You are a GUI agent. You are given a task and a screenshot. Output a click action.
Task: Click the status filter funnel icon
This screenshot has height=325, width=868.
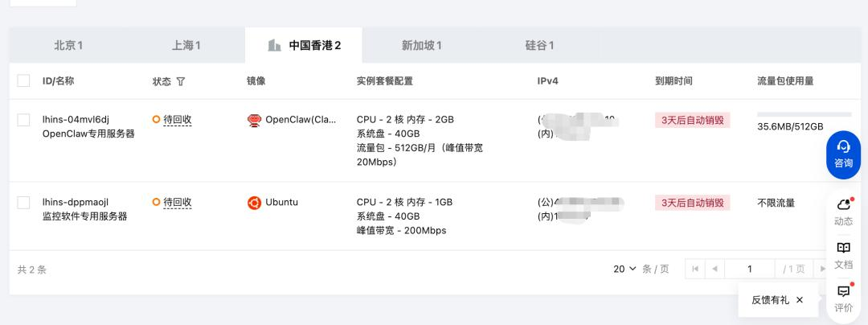tap(181, 81)
